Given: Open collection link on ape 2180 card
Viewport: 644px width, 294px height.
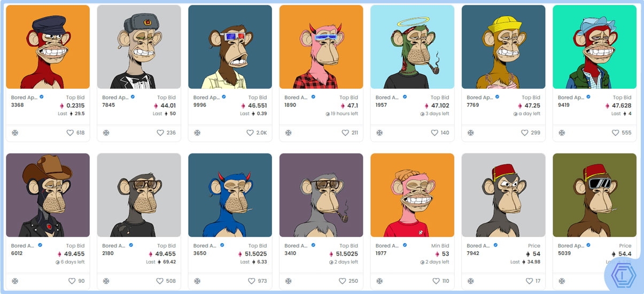Looking at the screenshot, I should 115,246.
